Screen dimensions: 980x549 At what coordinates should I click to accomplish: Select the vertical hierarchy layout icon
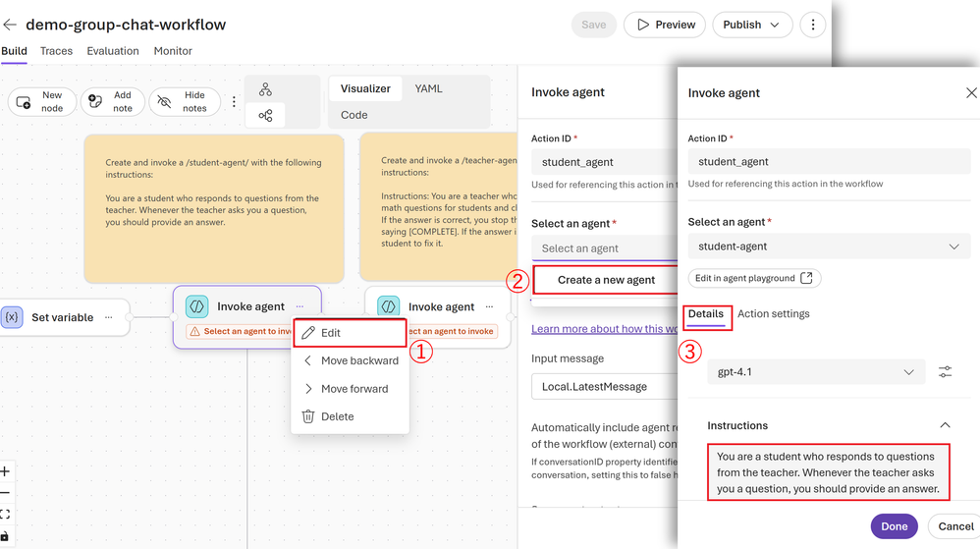click(266, 89)
